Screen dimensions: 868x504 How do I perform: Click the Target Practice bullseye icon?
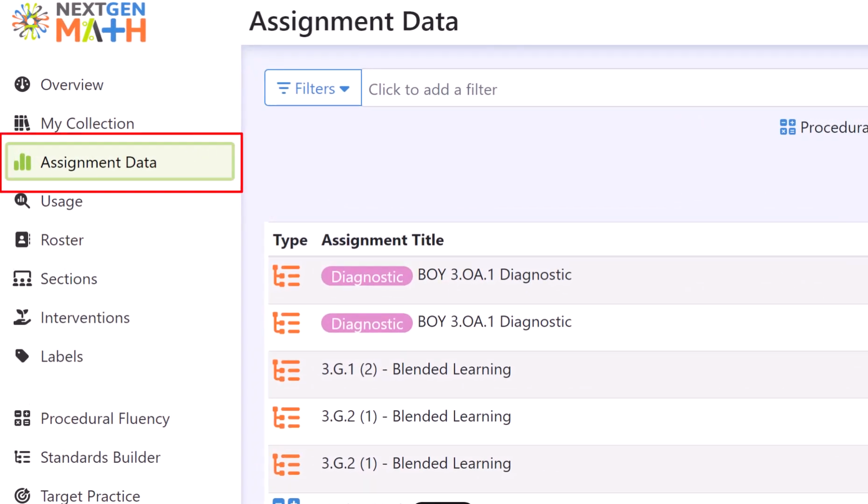tap(22, 496)
